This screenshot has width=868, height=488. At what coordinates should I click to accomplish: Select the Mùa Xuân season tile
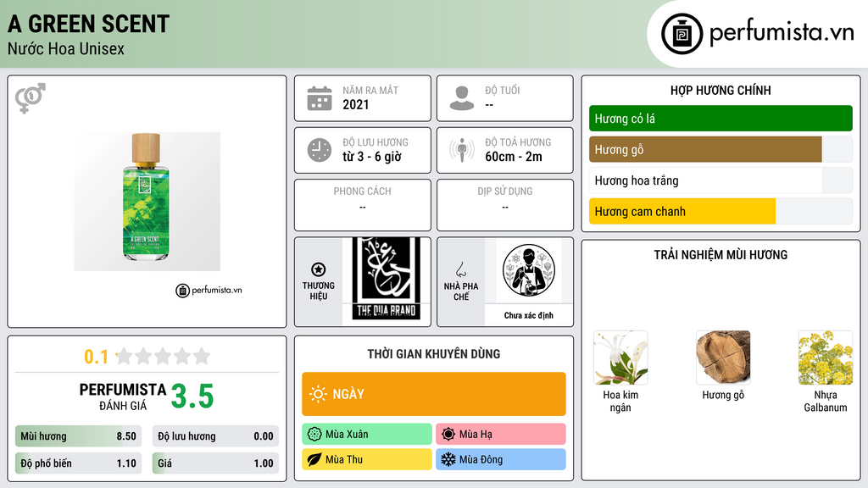(367, 435)
